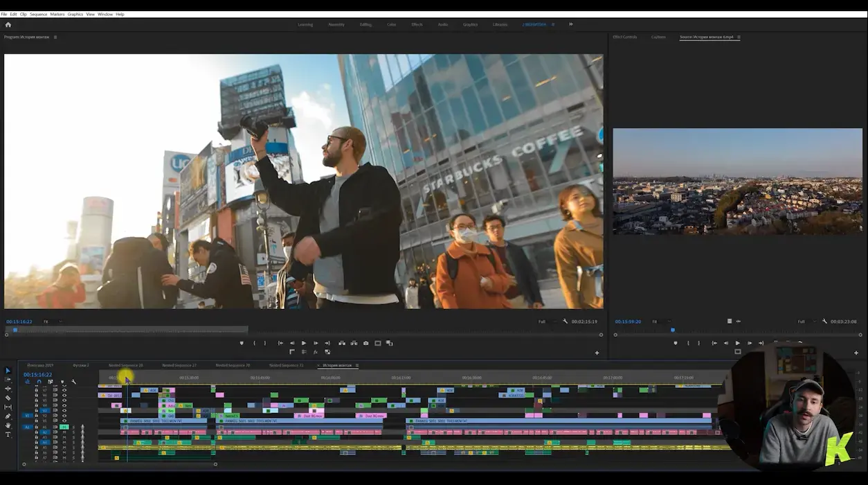This screenshot has height=485, width=868.
Task: Open Program monitor zoom level Fit dropdown
Action: (x=52, y=321)
